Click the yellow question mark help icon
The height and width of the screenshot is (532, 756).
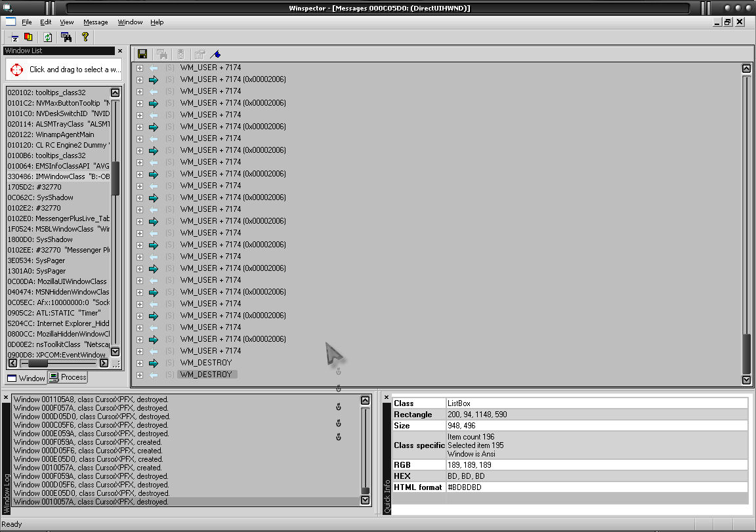pos(85,37)
